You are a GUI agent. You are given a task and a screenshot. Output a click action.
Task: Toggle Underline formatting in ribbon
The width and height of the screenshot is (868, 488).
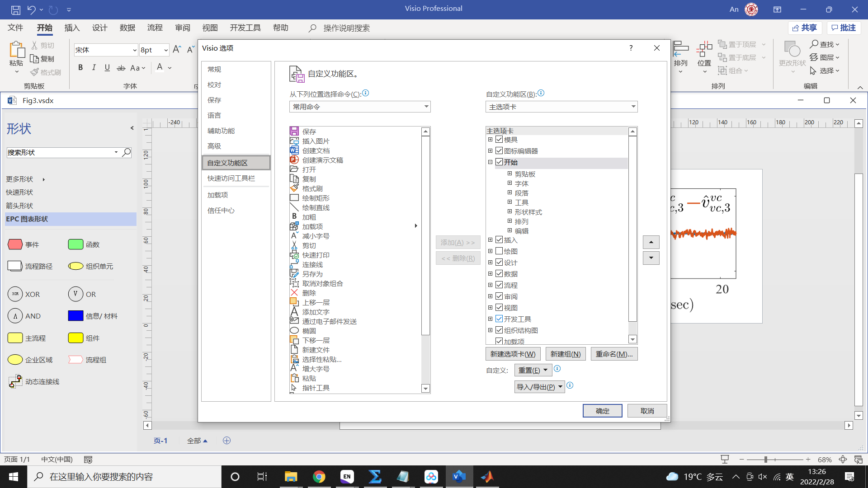(x=107, y=68)
